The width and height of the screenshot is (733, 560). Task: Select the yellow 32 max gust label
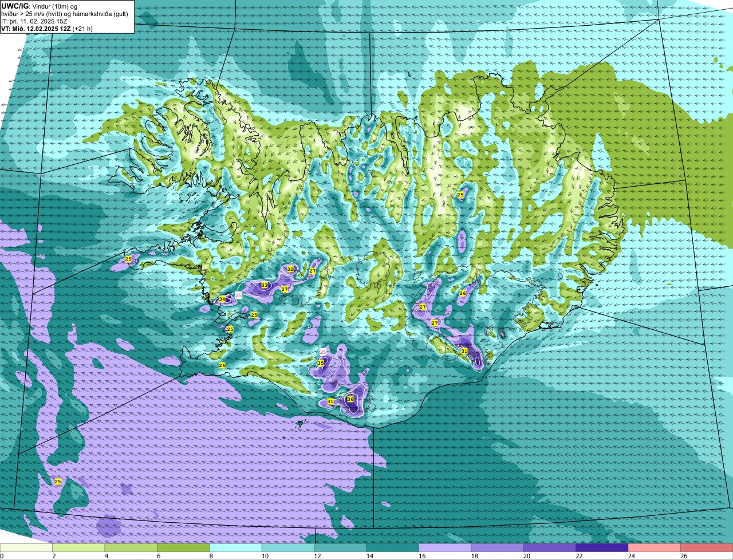coord(290,269)
